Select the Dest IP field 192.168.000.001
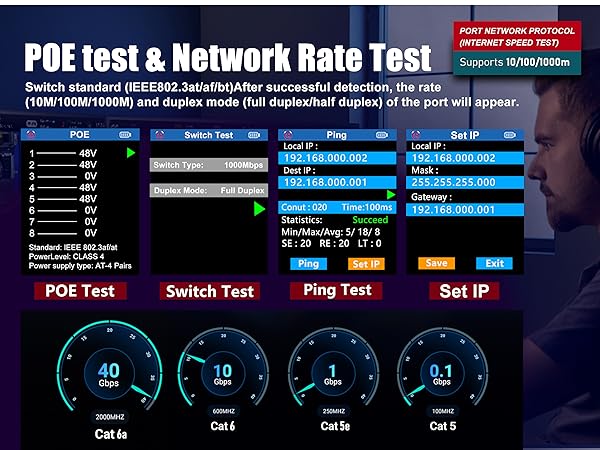Screen dimensions: 600x450 [x=337, y=183]
